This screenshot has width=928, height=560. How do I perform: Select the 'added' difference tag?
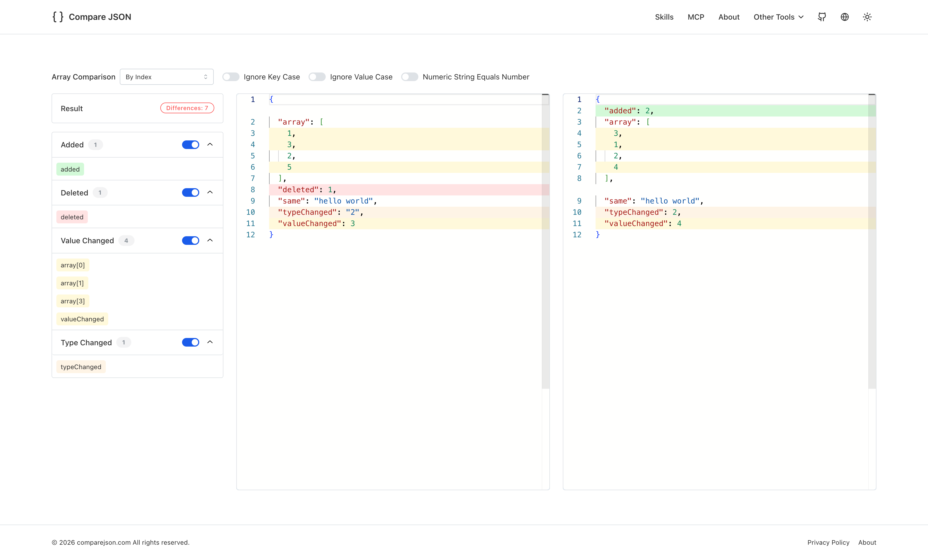[x=70, y=169]
